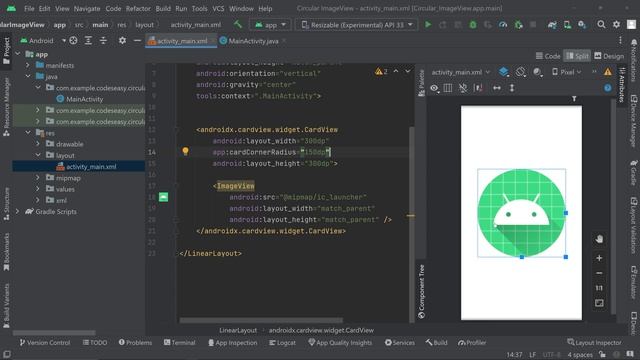Image resolution: width=640 pixels, height=360 pixels.
Task: Open the Terminal tool window
Action: (x=179, y=342)
